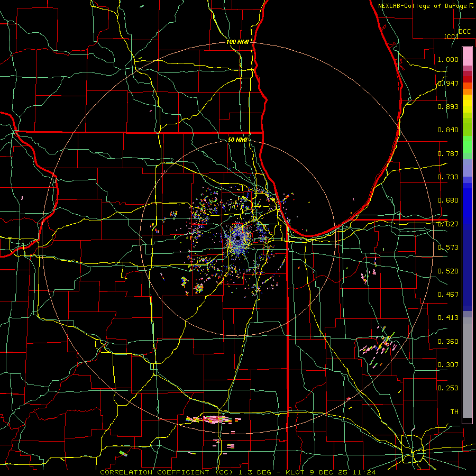Click the "100 NMI" range ring label
The height and width of the screenshot is (476, 476).
pos(237,42)
